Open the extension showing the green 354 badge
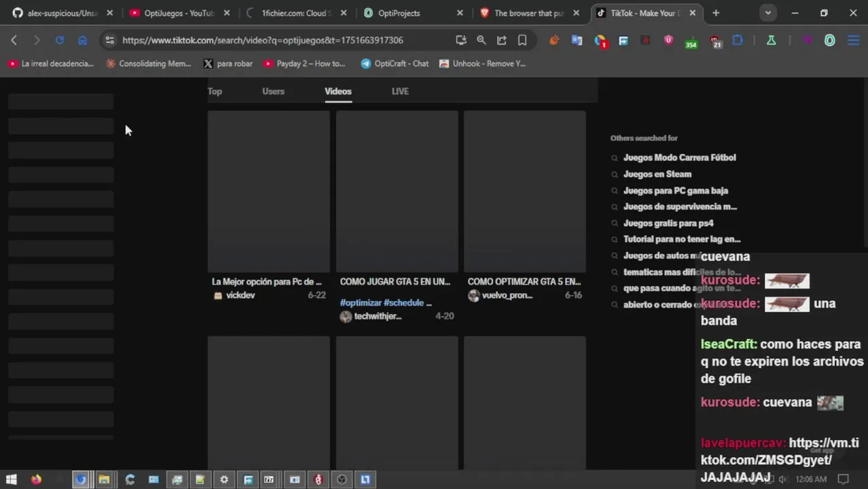This screenshot has height=489, width=868. point(691,41)
